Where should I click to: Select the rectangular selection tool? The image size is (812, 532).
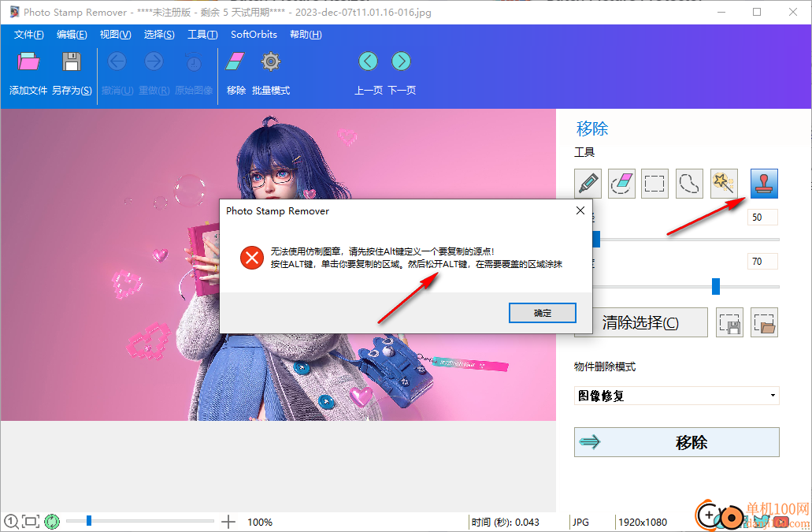pyautogui.click(x=654, y=184)
